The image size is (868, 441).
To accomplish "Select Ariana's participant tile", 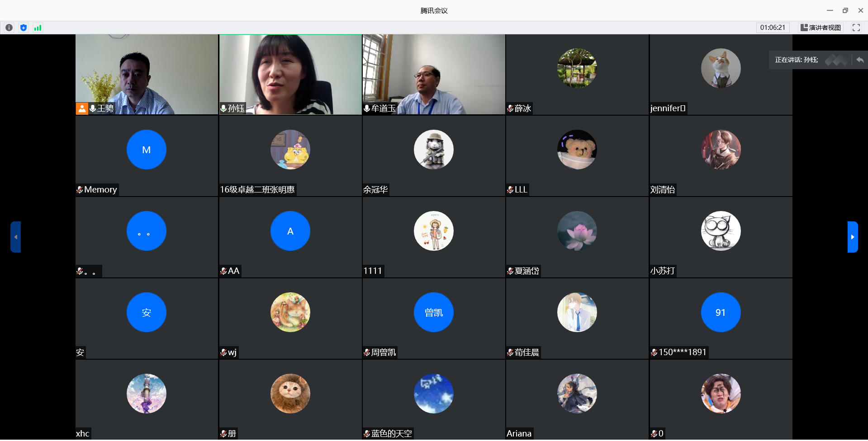I will point(577,399).
